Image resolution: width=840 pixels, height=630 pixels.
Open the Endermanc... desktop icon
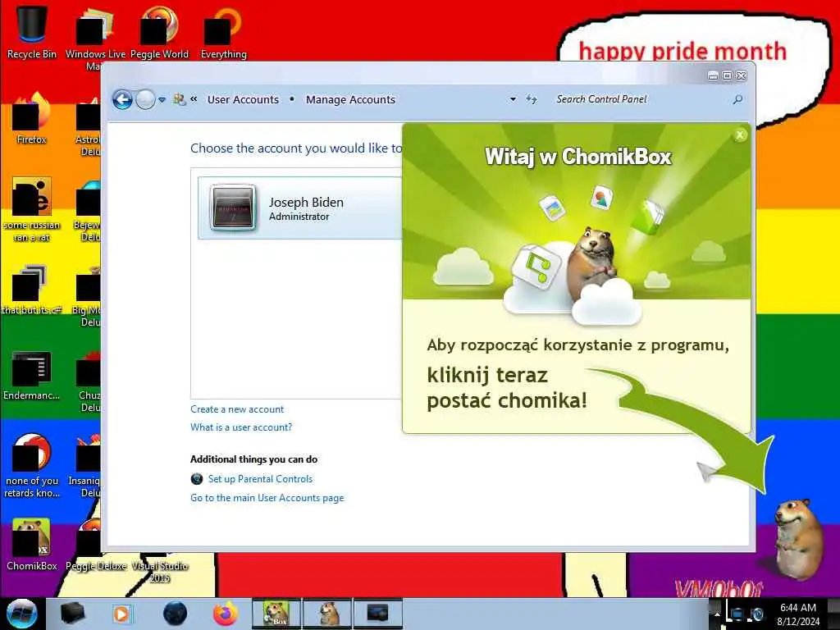pyautogui.click(x=32, y=375)
